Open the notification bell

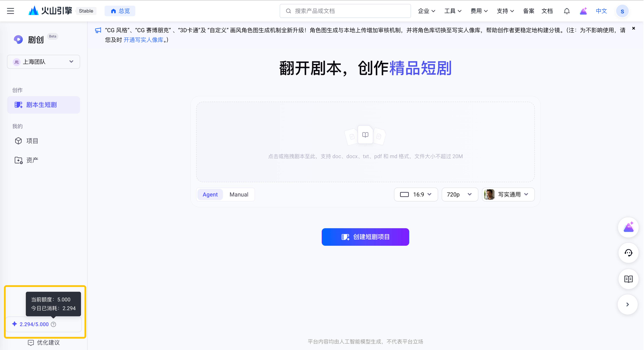(566, 11)
